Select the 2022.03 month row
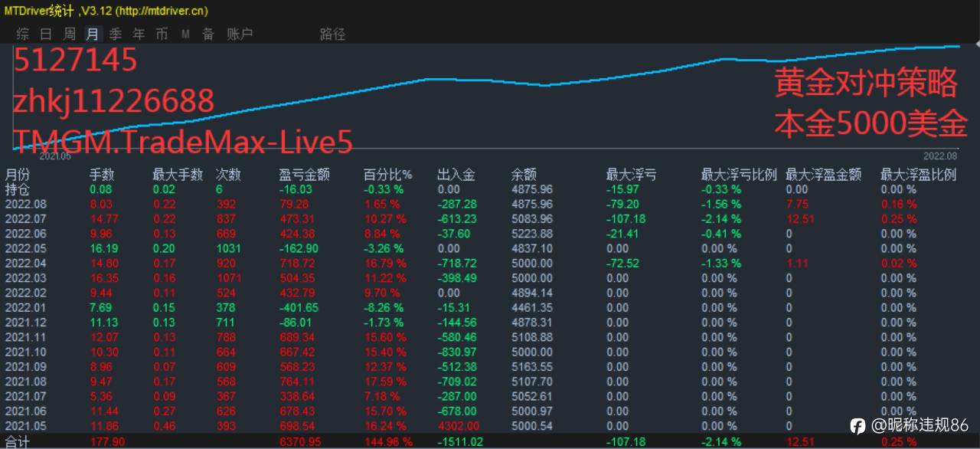The height and width of the screenshot is (449, 980). [490, 278]
